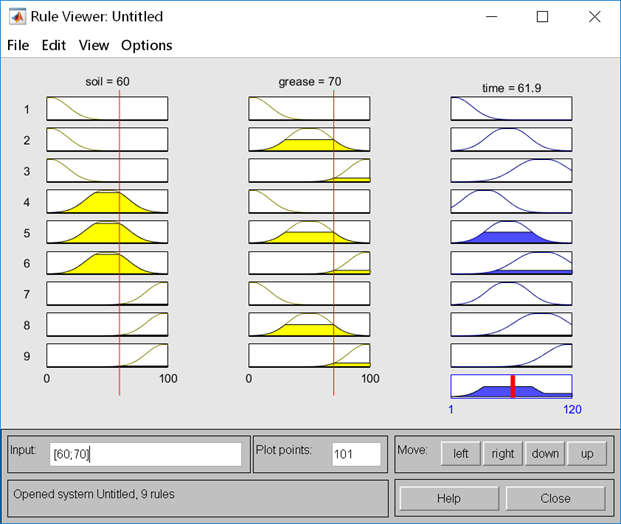Screen dimensions: 621x524
Task: Click rule 9 soil membership plot
Action: point(107,355)
